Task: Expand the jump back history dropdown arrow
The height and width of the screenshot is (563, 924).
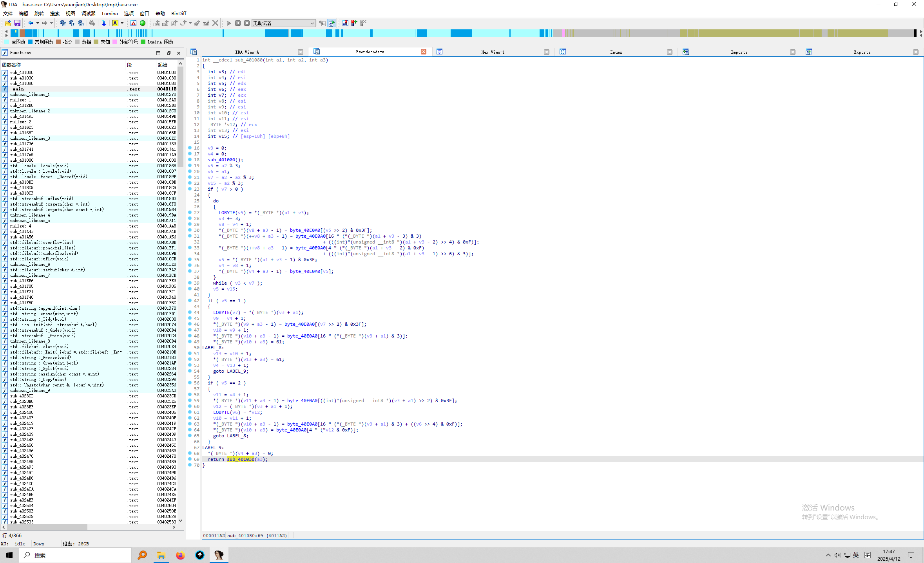Action: 38,23
